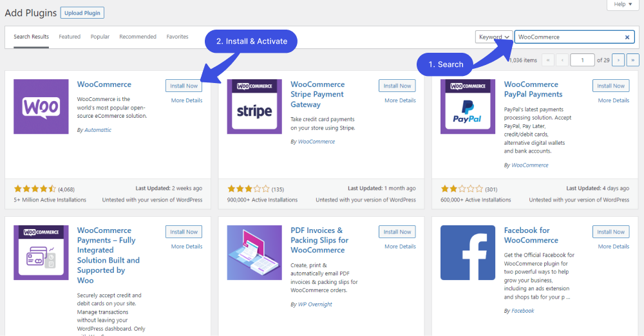644x336 pixels.
Task: Install Now the WooCommerce Payments plugin
Action: point(184,232)
